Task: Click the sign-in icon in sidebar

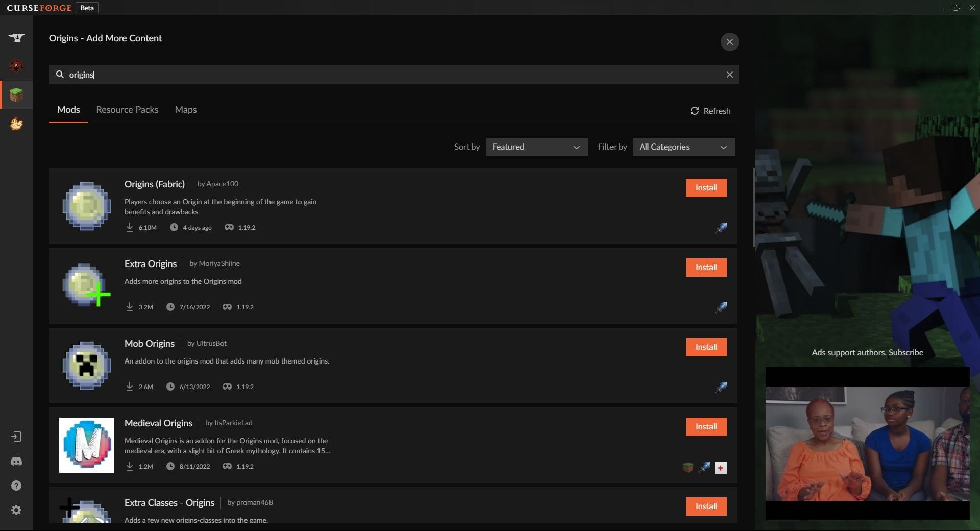Action: point(16,437)
